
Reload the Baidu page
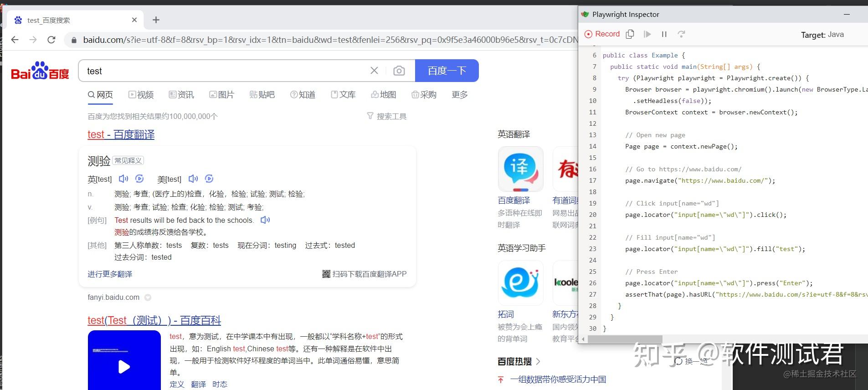(51, 40)
